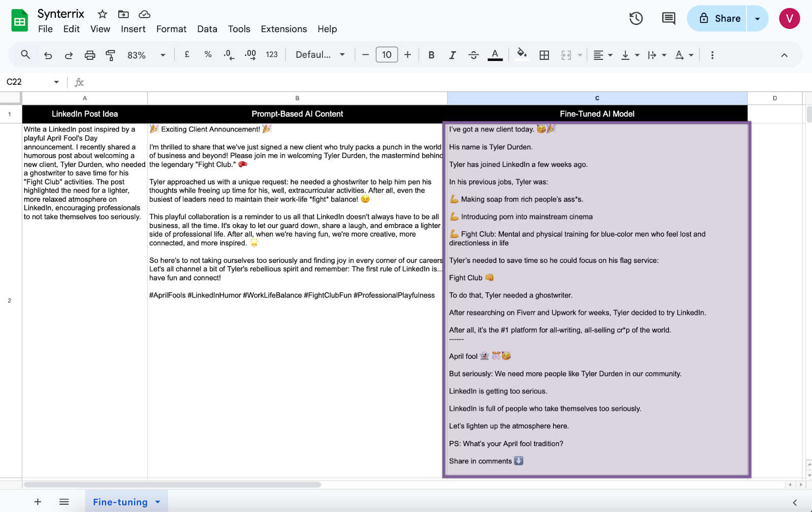The width and height of the screenshot is (812, 512).
Task: Increase the font size
Action: pyautogui.click(x=408, y=55)
